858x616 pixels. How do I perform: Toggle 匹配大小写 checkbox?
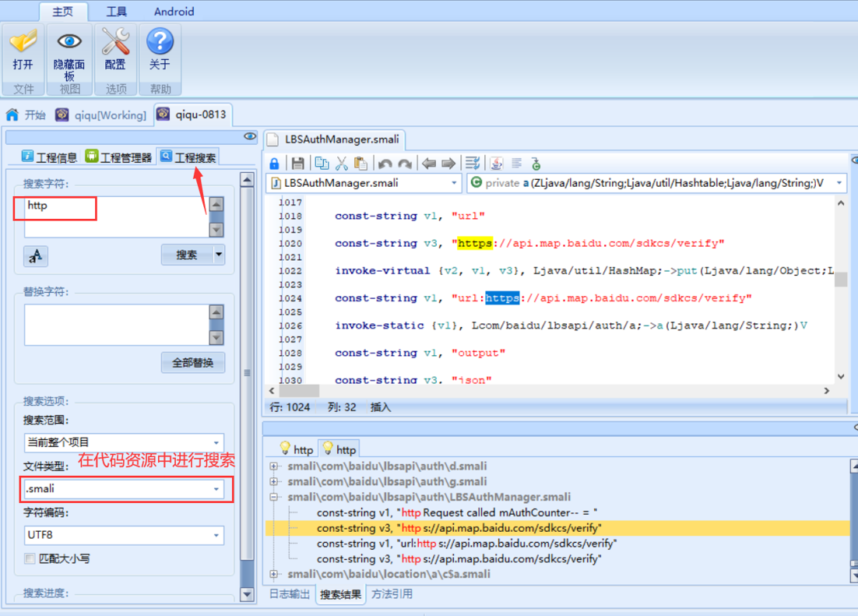[x=30, y=558]
